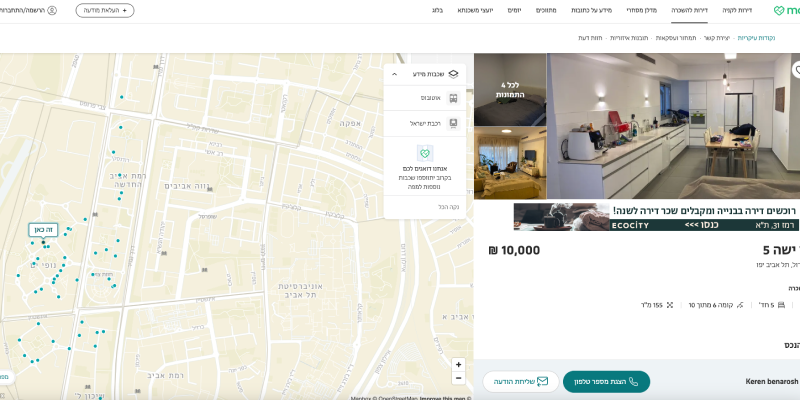Open the מידע על כתובות menu item

pyautogui.click(x=591, y=10)
